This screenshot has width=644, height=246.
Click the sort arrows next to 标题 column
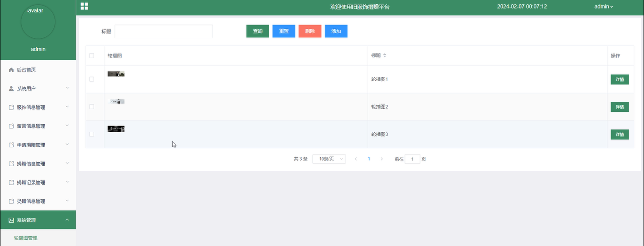click(385, 56)
